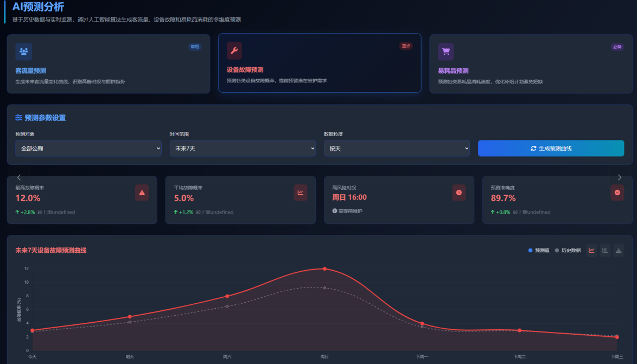Click the green up arrow beside +2.8%

[x=17, y=212]
